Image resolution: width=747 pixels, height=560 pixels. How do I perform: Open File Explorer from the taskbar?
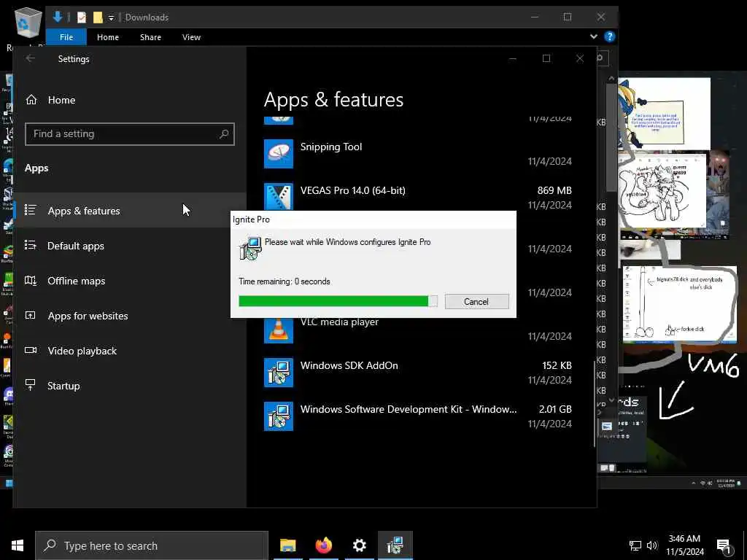287,545
